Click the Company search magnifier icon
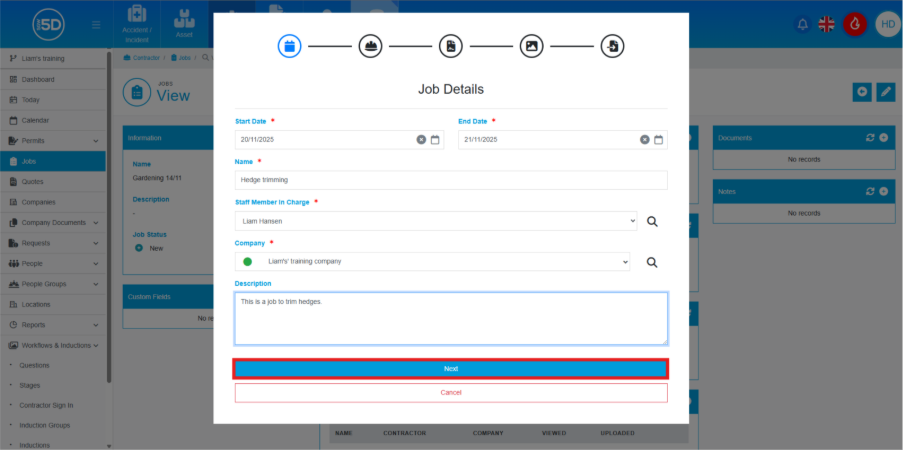This screenshot has height=450, width=903. point(652,262)
